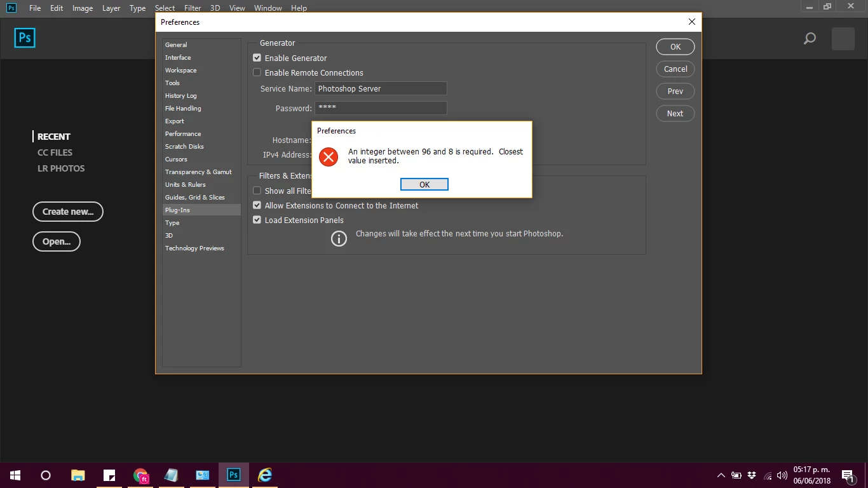Open Cortana search circle in taskbar
The height and width of the screenshot is (488, 868).
coord(46,475)
